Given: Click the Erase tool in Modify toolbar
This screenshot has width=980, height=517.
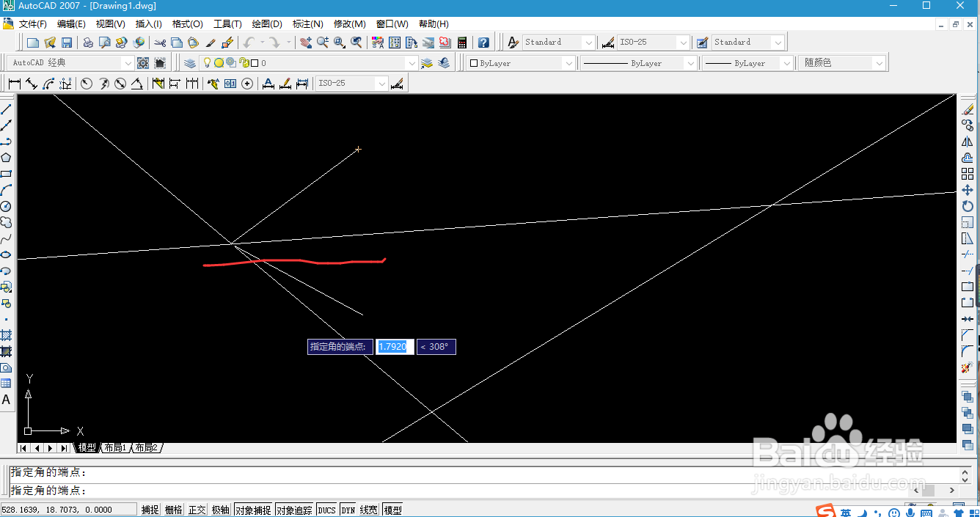Looking at the screenshot, I should pos(968,109).
